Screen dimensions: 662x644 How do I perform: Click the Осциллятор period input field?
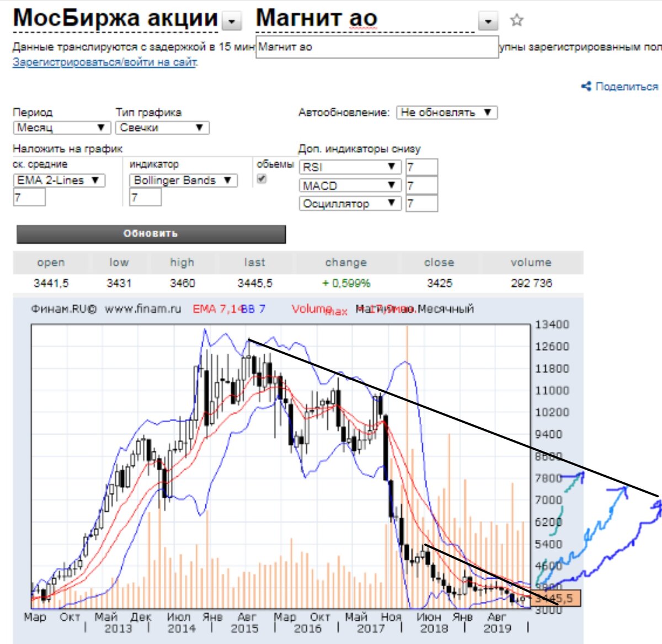pyautogui.click(x=421, y=203)
